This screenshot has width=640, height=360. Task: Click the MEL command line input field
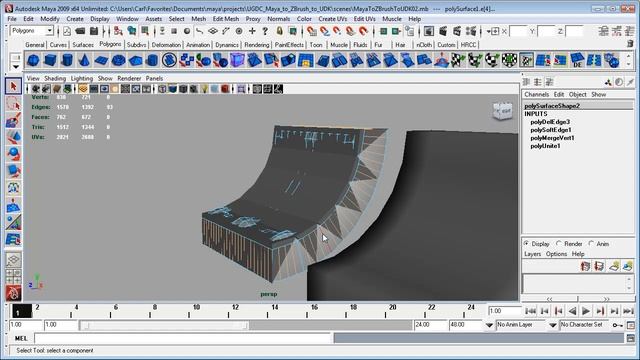coord(182,338)
